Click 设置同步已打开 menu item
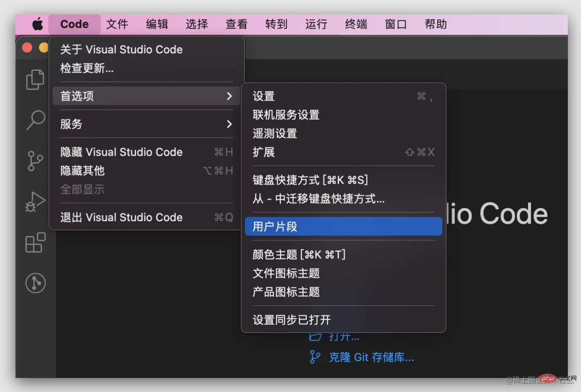This screenshot has height=392, width=581. click(292, 320)
